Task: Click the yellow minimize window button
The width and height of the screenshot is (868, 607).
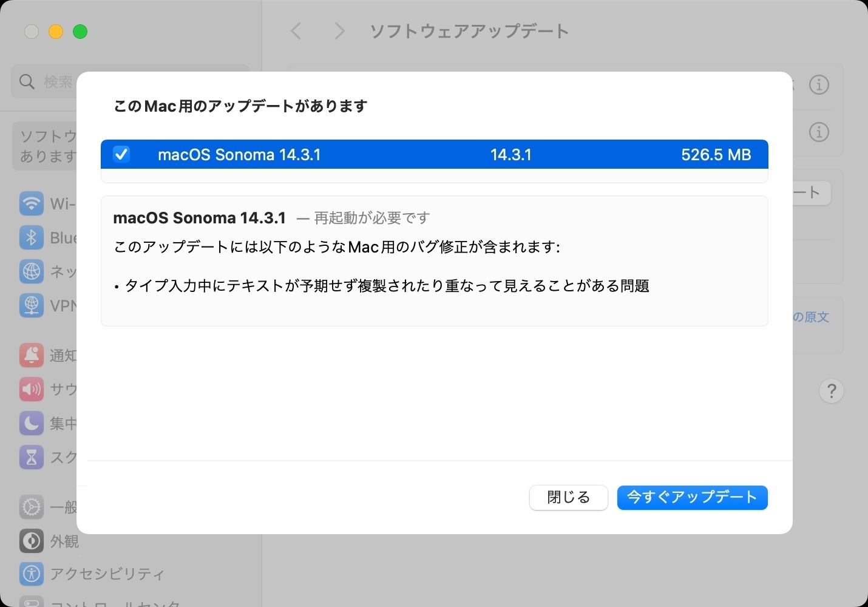Action: point(56,32)
